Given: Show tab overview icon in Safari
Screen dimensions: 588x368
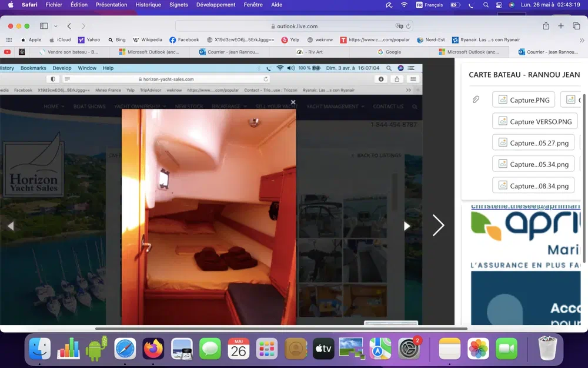Looking at the screenshot, I should coord(576,26).
